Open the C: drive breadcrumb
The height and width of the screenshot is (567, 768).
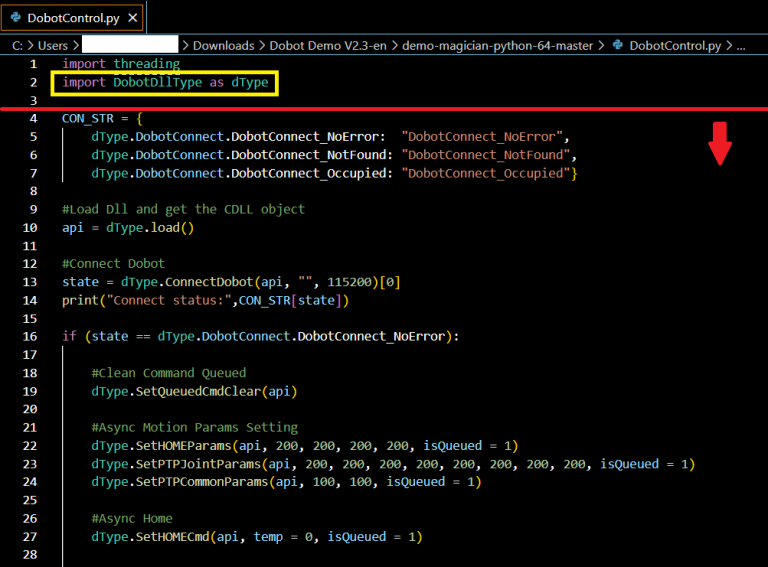coord(18,46)
